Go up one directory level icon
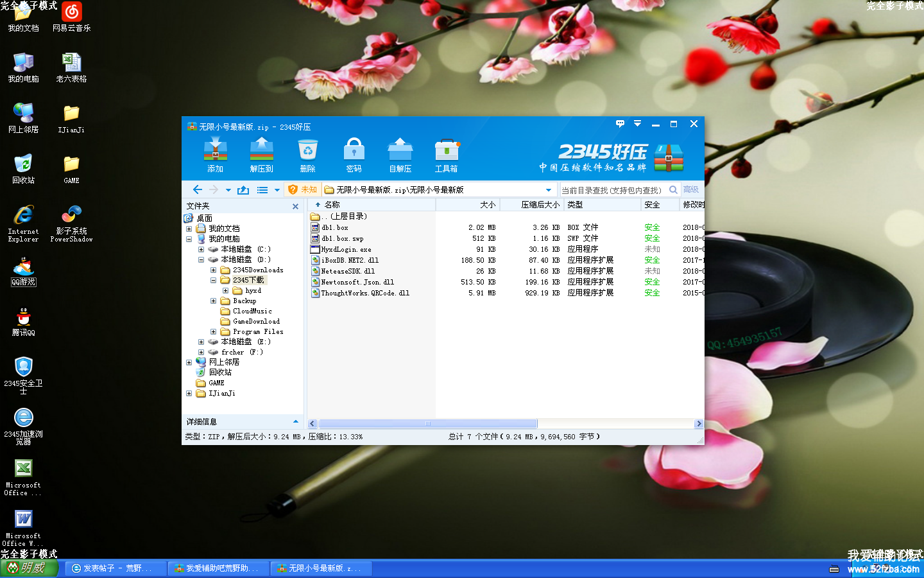 (x=243, y=189)
